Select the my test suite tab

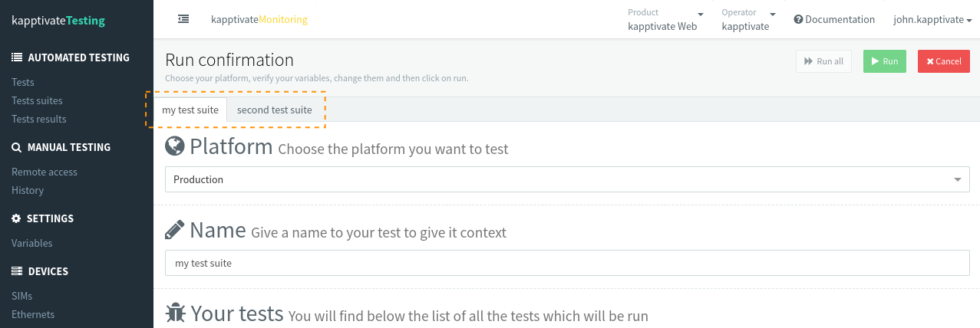click(x=190, y=110)
